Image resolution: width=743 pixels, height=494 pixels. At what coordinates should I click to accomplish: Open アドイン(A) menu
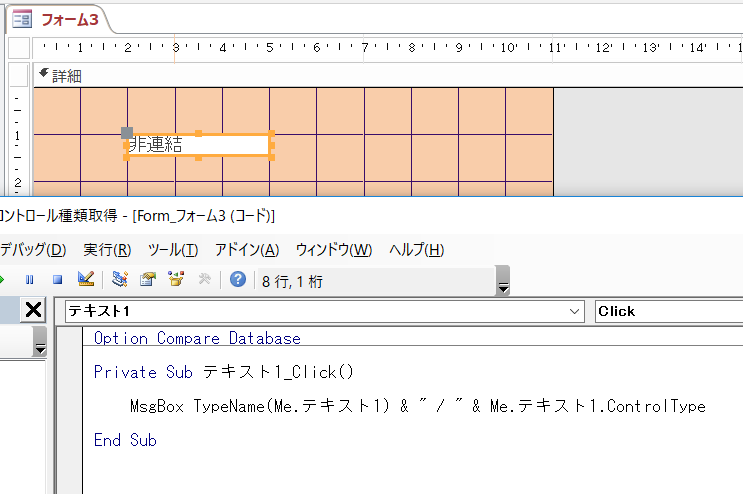coord(247,250)
